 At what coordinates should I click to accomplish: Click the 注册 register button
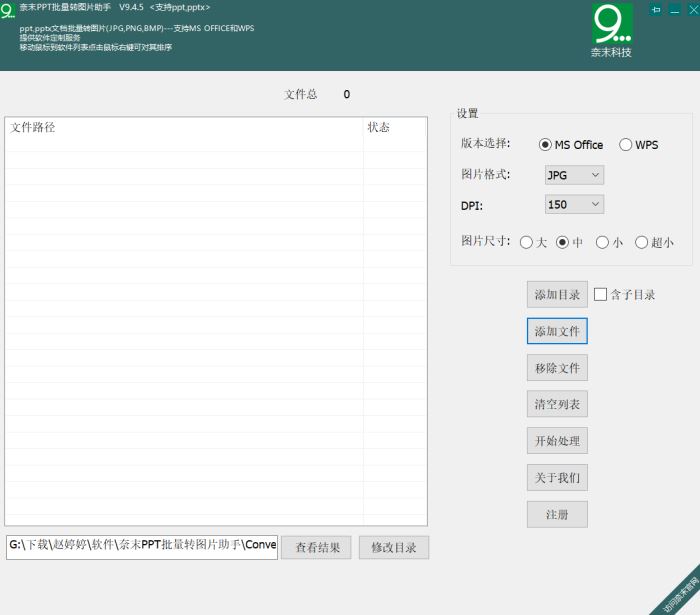557,515
